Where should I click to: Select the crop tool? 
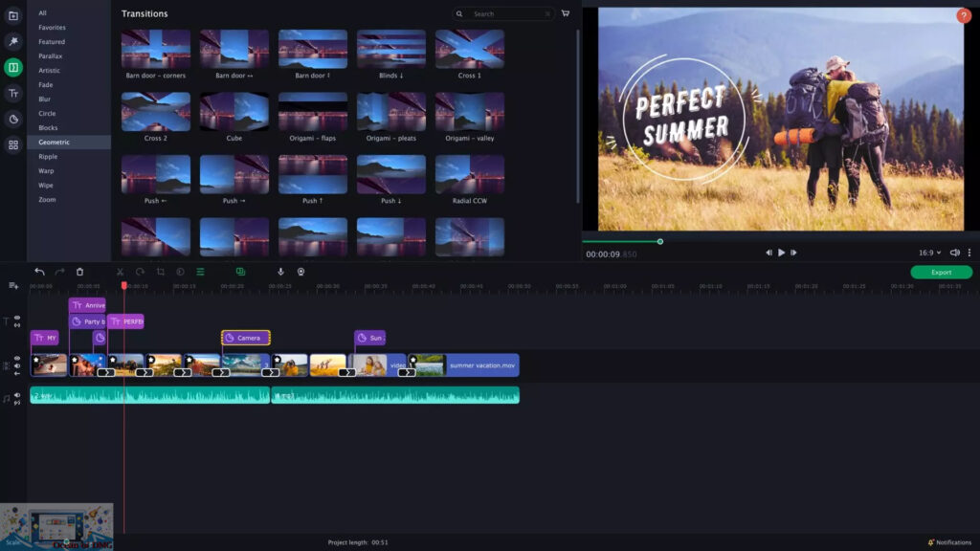click(x=161, y=272)
